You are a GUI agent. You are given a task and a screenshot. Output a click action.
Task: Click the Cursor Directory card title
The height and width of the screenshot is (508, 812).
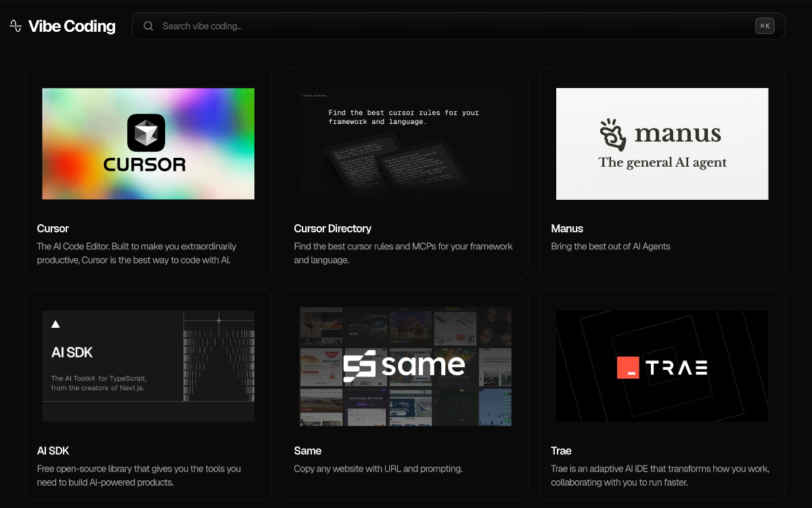pos(332,228)
